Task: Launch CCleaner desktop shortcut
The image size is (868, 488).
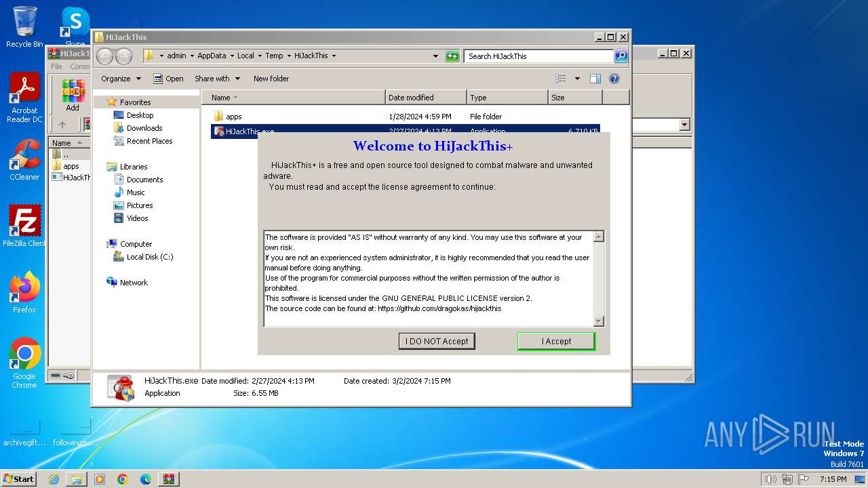Action: click(x=24, y=160)
